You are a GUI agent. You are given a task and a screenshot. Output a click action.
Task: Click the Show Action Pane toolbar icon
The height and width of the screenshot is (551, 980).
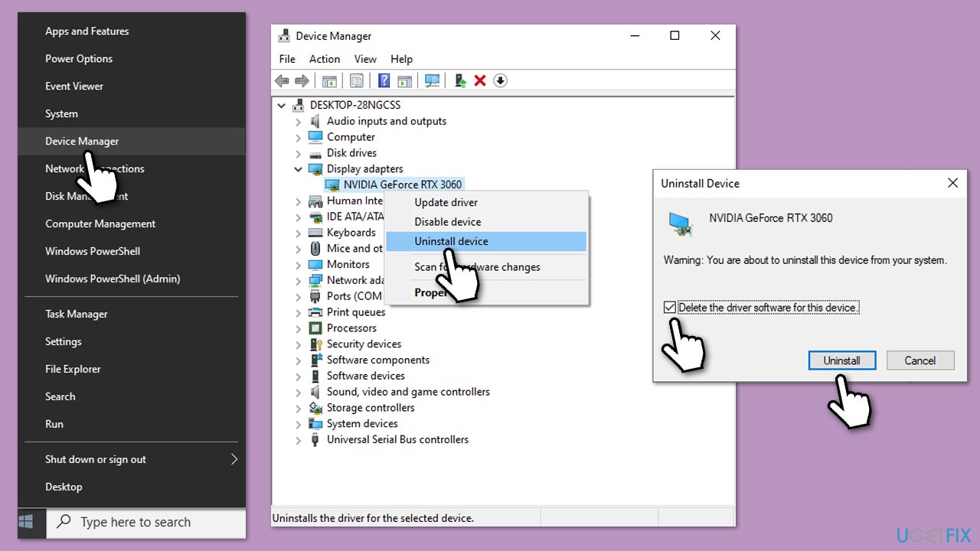(x=405, y=80)
